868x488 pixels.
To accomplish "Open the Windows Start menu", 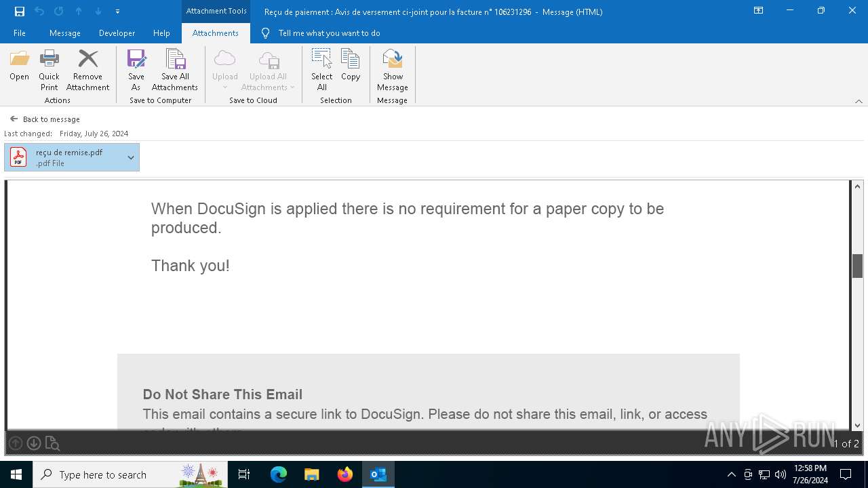I will pos(16,474).
